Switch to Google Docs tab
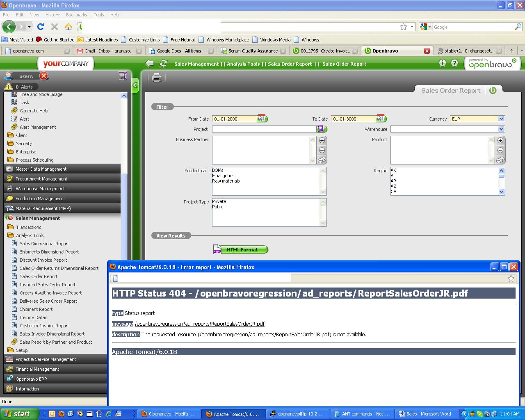Image resolution: width=525 pixels, height=420 pixels. 180,51
